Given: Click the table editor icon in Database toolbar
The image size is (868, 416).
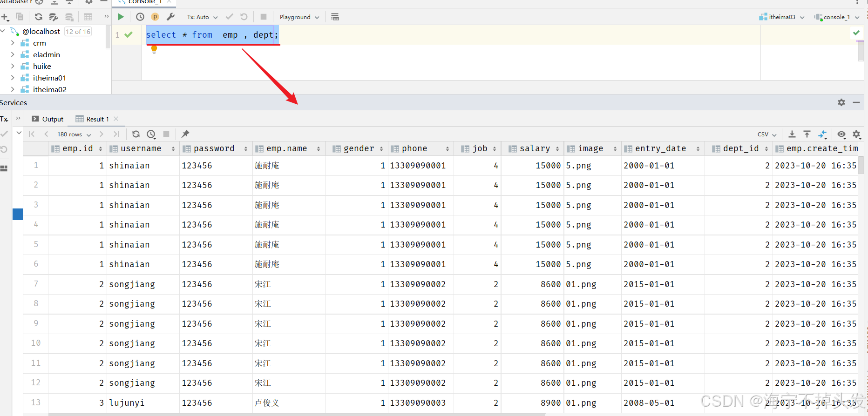Looking at the screenshot, I should [x=88, y=17].
